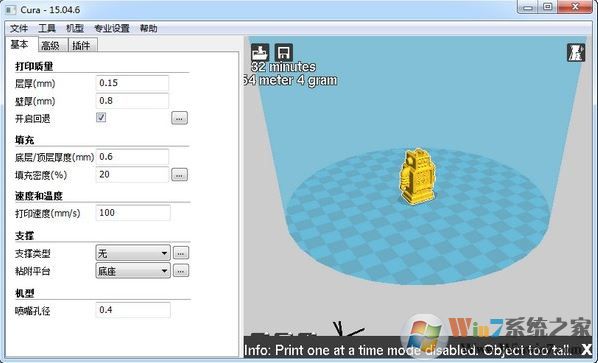Click the 打印质量 section heading
This screenshot has width=598, height=363.
34,66
